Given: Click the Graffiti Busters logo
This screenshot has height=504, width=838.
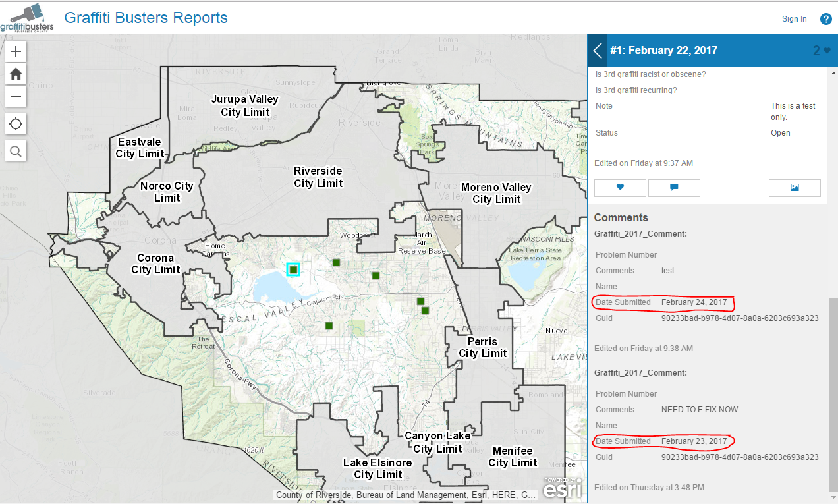Looking at the screenshot, I should (27, 19).
